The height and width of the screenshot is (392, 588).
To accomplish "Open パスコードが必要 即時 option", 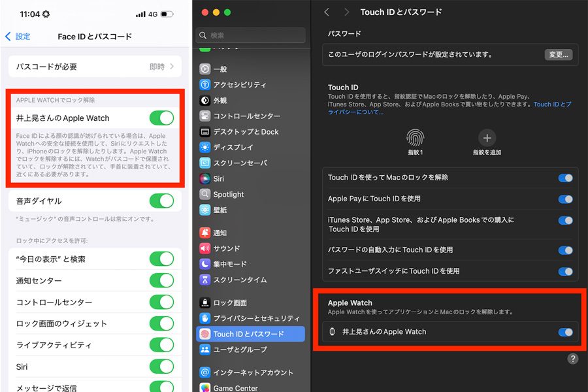I will [95, 67].
